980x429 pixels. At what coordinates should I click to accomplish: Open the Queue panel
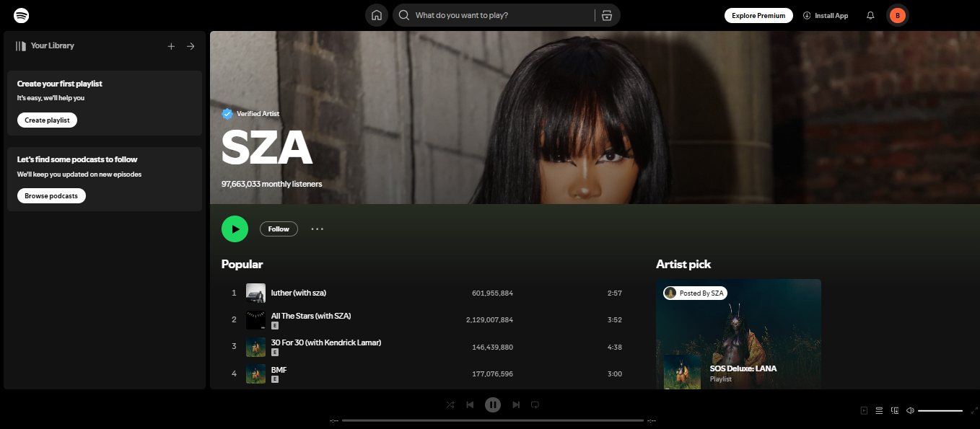tap(879, 410)
